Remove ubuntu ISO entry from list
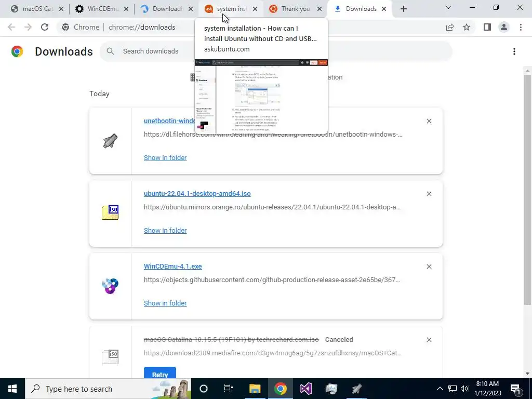This screenshot has width=532, height=399. (x=429, y=194)
